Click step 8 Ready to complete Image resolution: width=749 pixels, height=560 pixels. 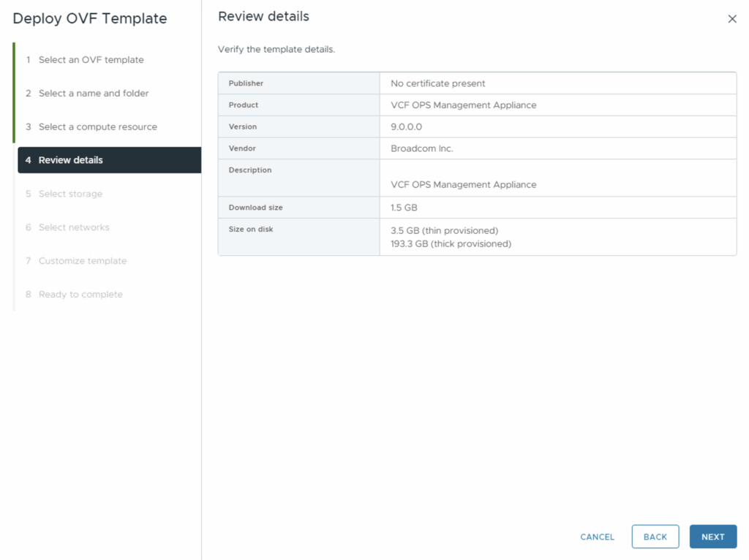(x=80, y=295)
